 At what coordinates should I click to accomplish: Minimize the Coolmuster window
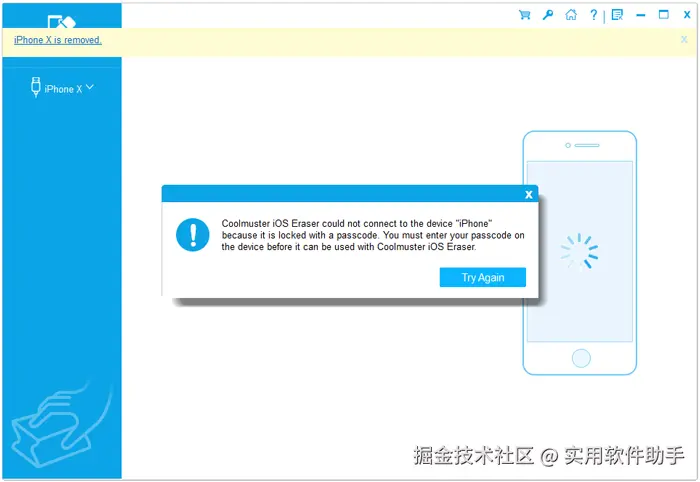point(641,15)
